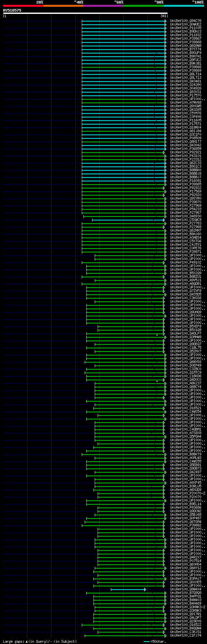Select the UniRef100_O48930 label
The width and height of the screenshot is (207, 644).
tap(186, 216)
